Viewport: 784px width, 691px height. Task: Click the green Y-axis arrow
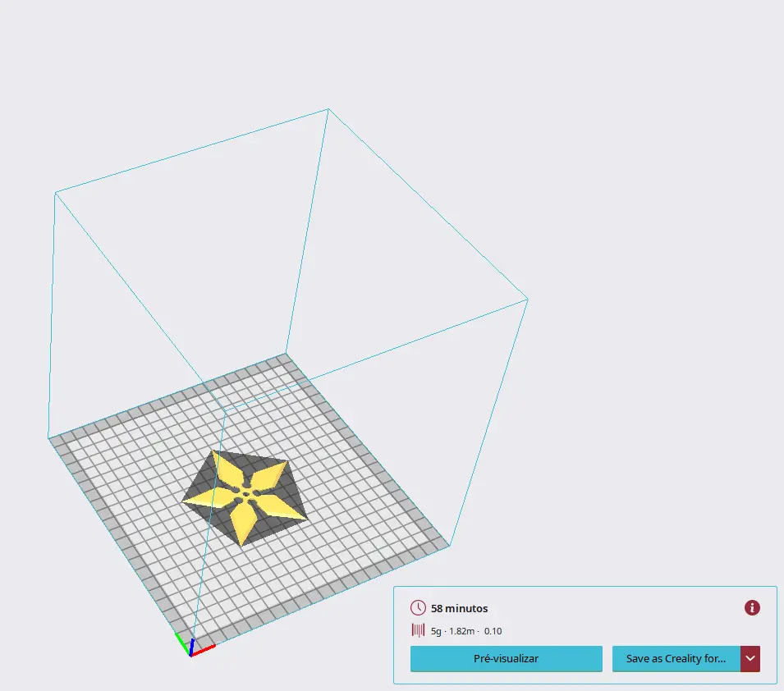point(181,640)
